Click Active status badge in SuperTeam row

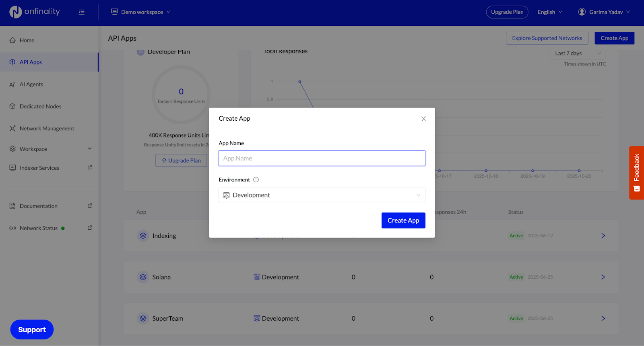(x=516, y=319)
